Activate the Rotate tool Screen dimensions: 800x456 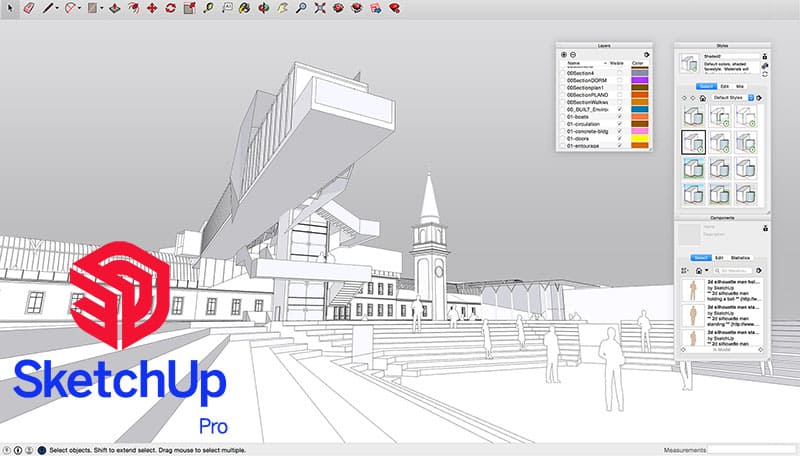click(170, 8)
